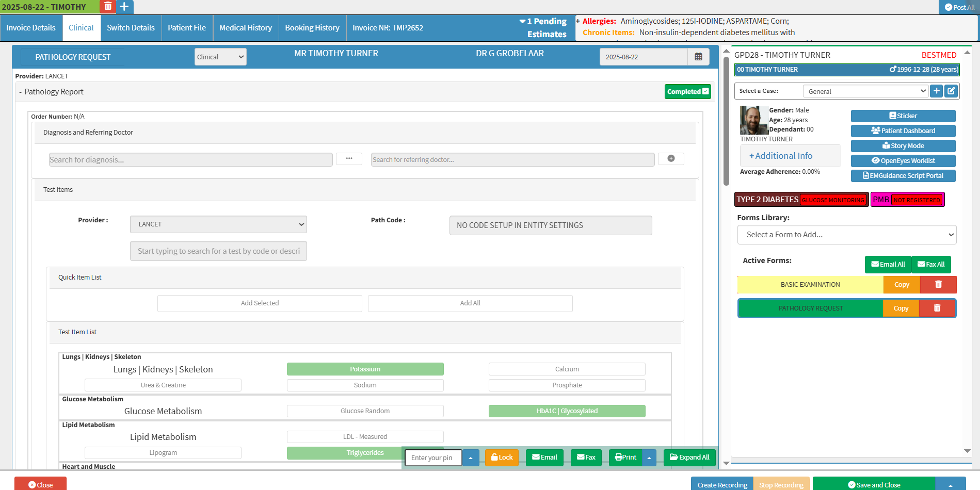Deselect the HbA1C Glycosylated test
The width and height of the screenshot is (980, 490).
click(567, 411)
